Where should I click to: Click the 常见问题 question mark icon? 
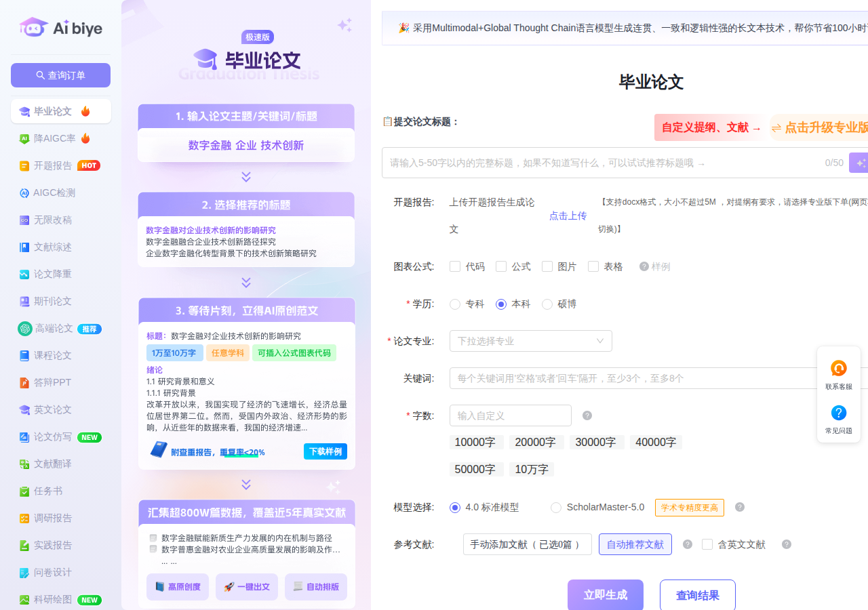pos(839,413)
